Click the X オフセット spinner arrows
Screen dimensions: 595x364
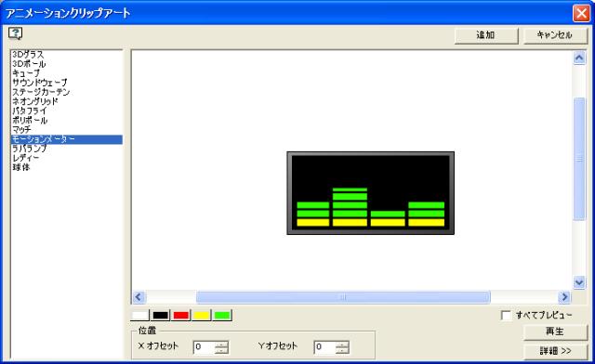pyautogui.click(x=221, y=347)
